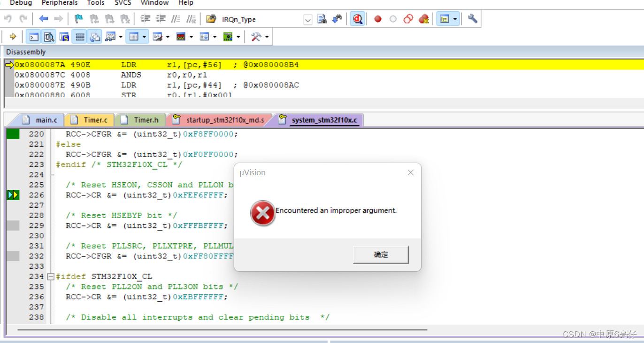
Task: Open the Command Window
Action: [33, 36]
